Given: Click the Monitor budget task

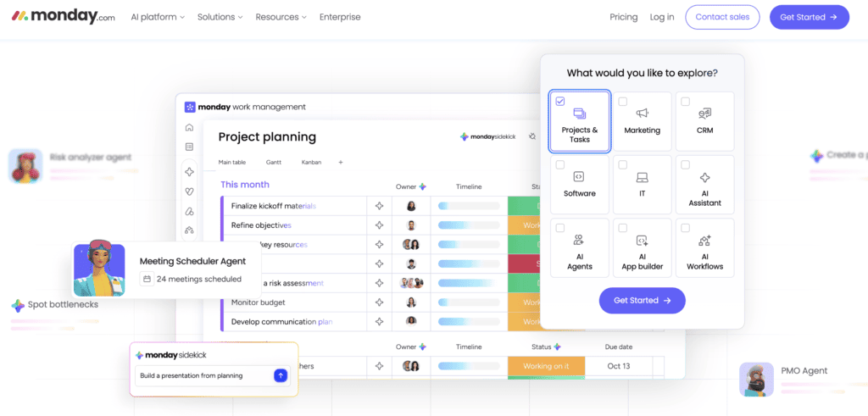Looking at the screenshot, I should (258, 302).
